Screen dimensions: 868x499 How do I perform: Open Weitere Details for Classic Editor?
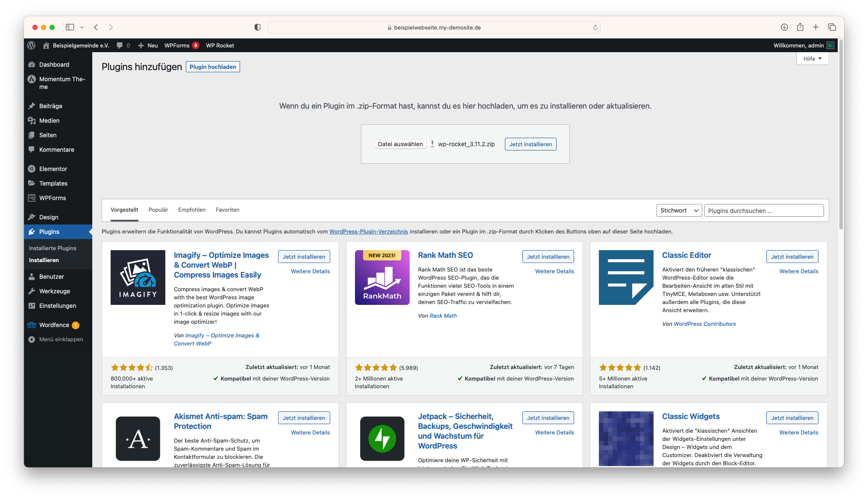799,271
